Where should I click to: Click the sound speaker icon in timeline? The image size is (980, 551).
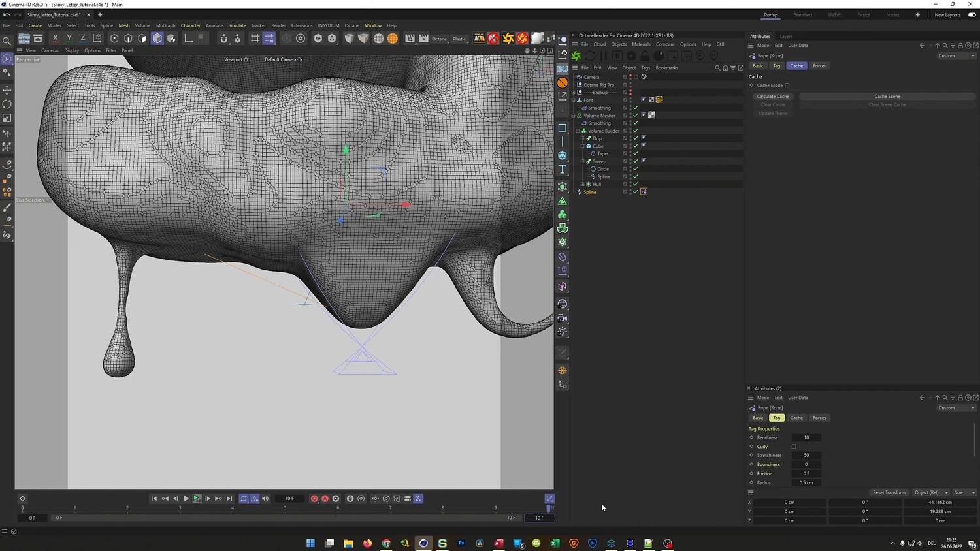(x=265, y=499)
